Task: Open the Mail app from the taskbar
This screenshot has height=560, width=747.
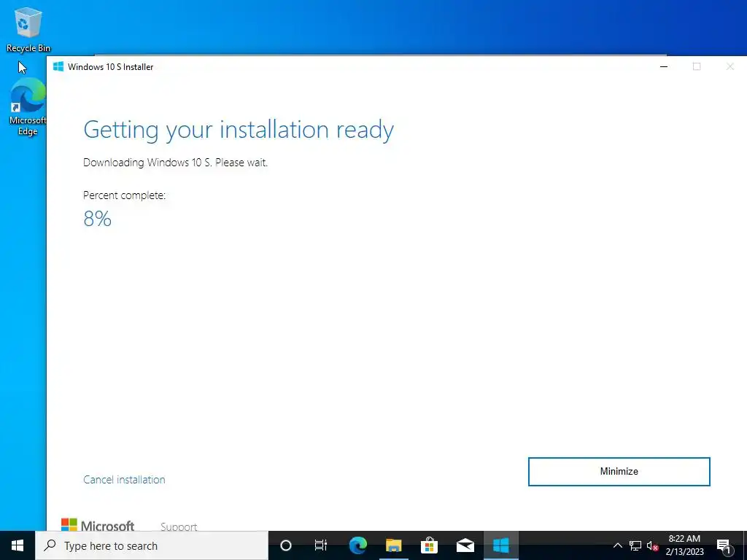Action: 465,545
